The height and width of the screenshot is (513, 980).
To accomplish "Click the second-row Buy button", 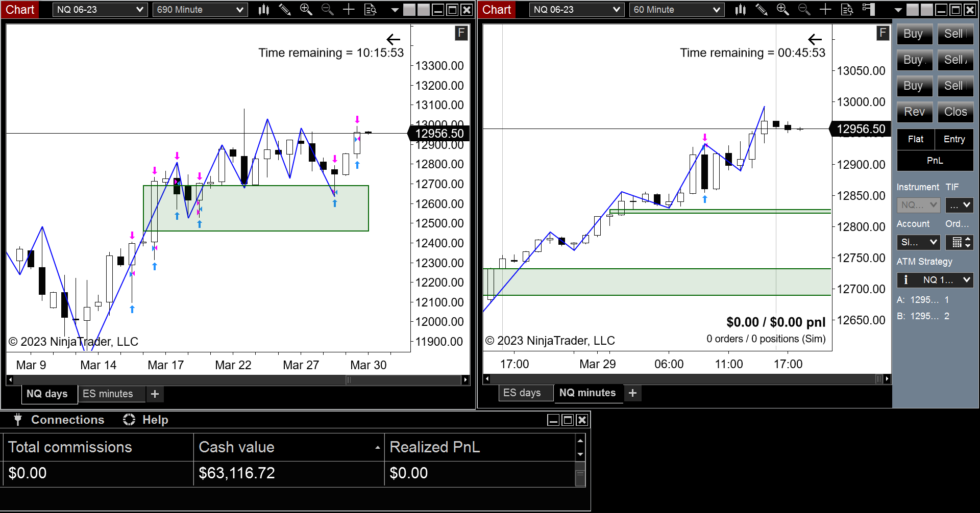I will (x=915, y=60).
